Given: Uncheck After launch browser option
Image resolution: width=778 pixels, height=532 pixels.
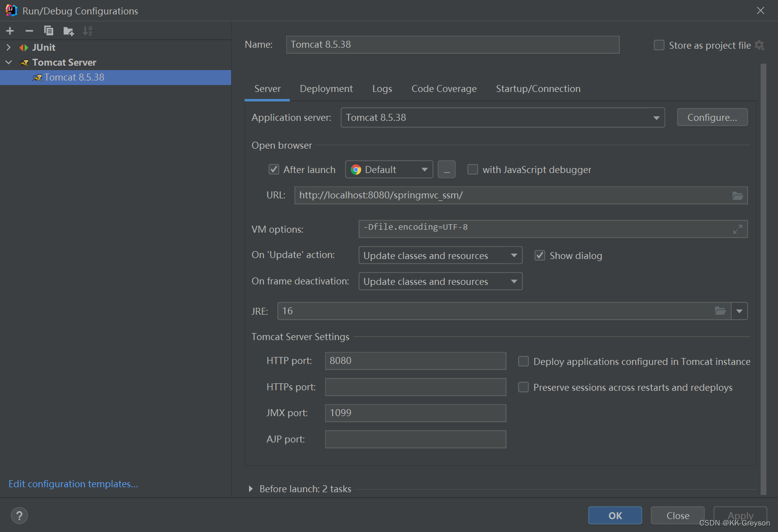Looking at the screenshot, I should tap(274, 170).
